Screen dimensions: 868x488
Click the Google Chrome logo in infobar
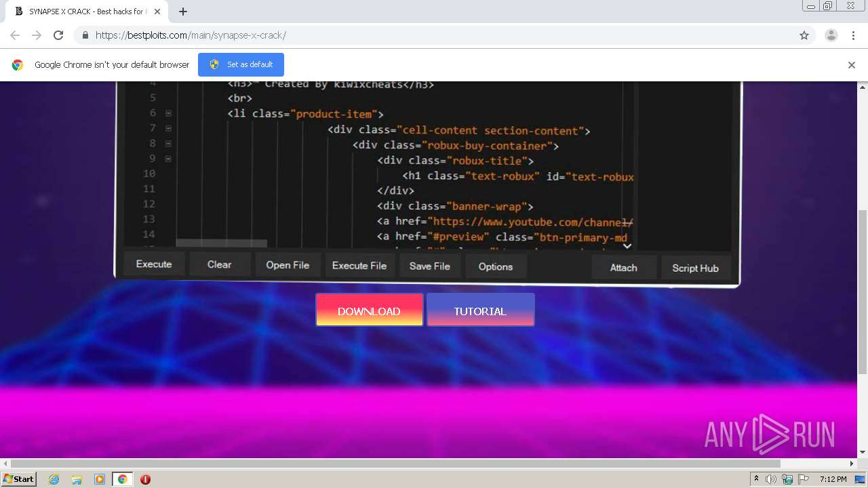(18, 65)
